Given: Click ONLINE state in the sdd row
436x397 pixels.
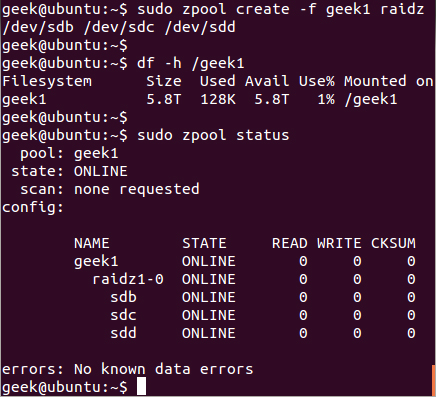Looking at the screenshot, I should coord(209,333).
